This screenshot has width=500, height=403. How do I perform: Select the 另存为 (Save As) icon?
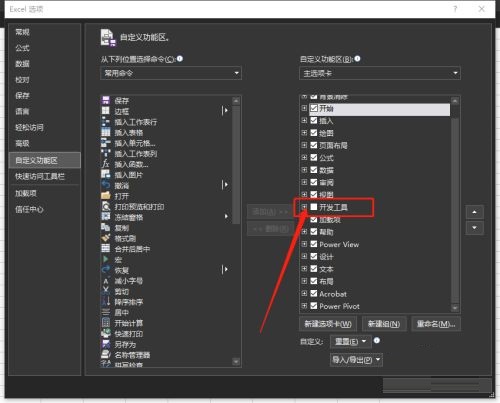[106, 344]
